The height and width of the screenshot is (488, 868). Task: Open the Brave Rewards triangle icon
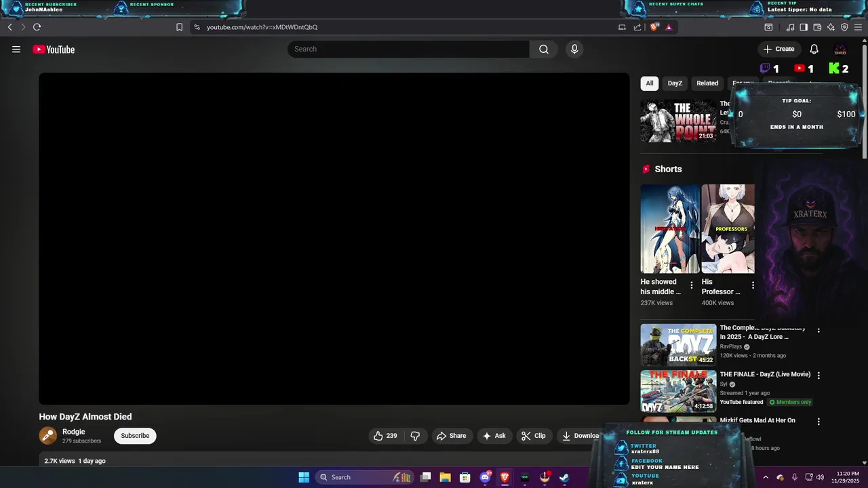pos(669,27)
